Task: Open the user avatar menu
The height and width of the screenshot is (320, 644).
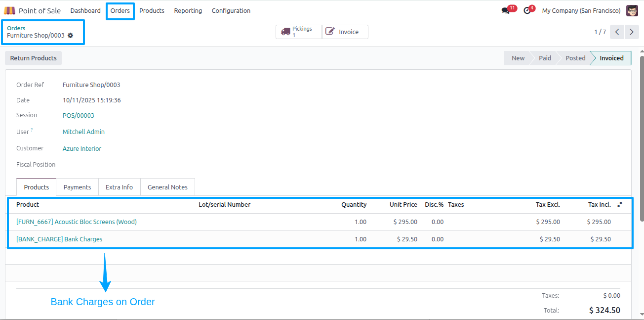Action: point(632,10)
